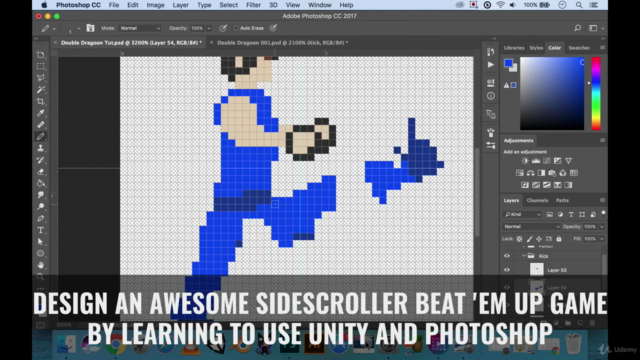Toggle Lock image pixels brush icon
The height and width of the screenshot is (360, 640).
(529, 239)
